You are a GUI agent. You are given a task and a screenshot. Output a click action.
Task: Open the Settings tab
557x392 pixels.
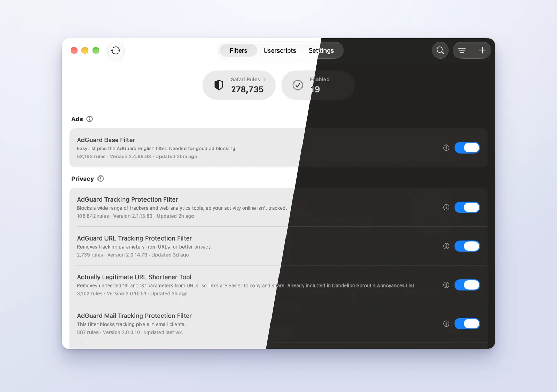[x=321, y=50]
